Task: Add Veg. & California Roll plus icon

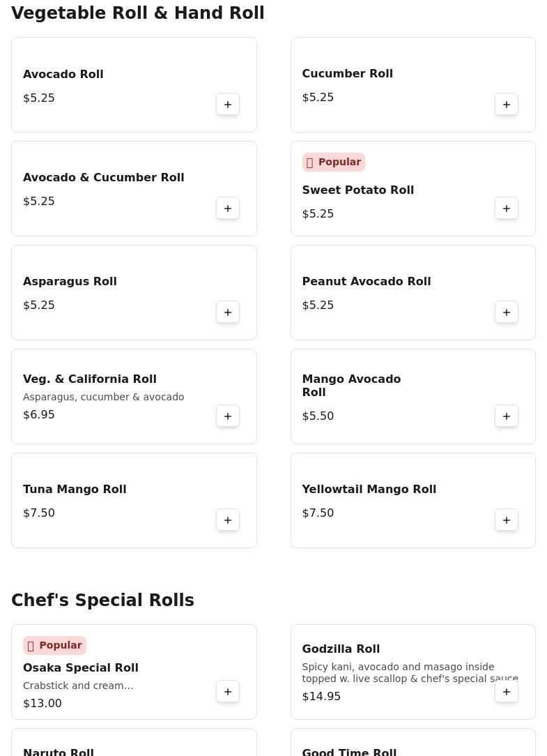Action: click(227, 416)
